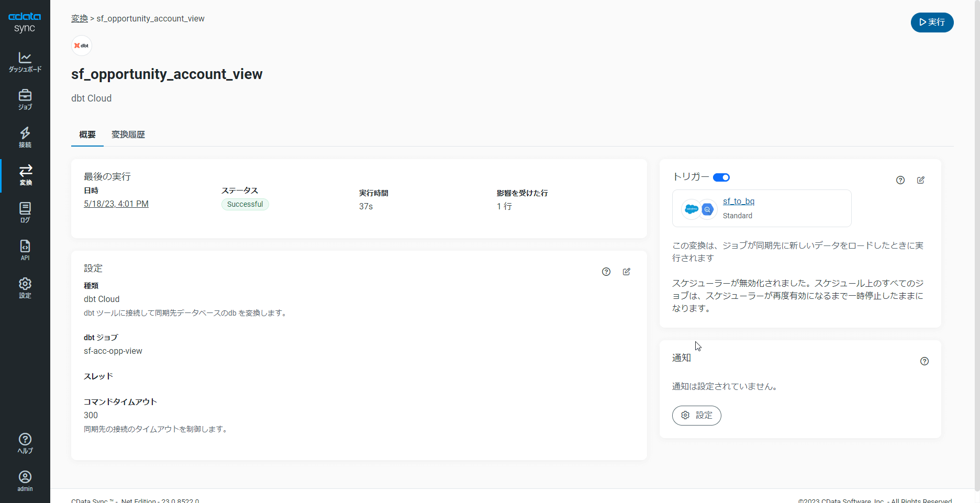Open the sf_to_bq job link
This screenshot has height=503, width=980.
739,201
